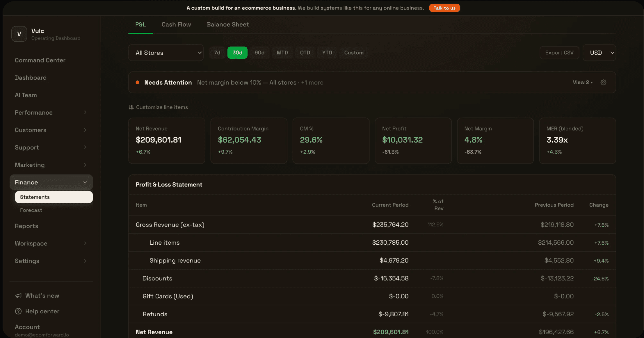Select the 30d date range
The width and height of the screenshot is (644, 338).
coord(237,53)
